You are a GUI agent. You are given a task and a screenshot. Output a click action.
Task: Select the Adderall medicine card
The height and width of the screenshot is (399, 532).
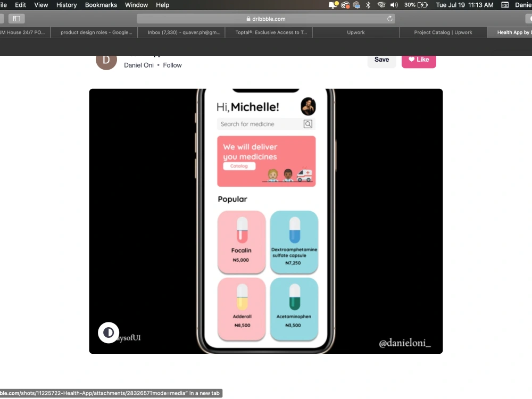[x=242, y=309]
